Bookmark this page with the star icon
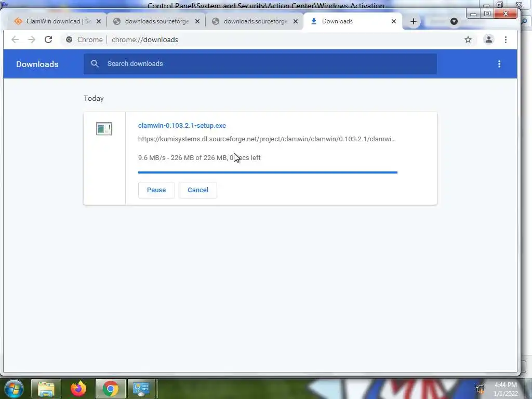 click(468, 39)
